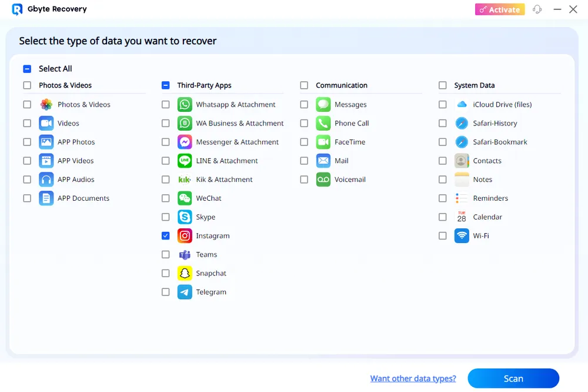Image resolution: width=588 pixels, height=392 pixels.
Task: Click the Scan button
Action: click(x=513, y=378)
